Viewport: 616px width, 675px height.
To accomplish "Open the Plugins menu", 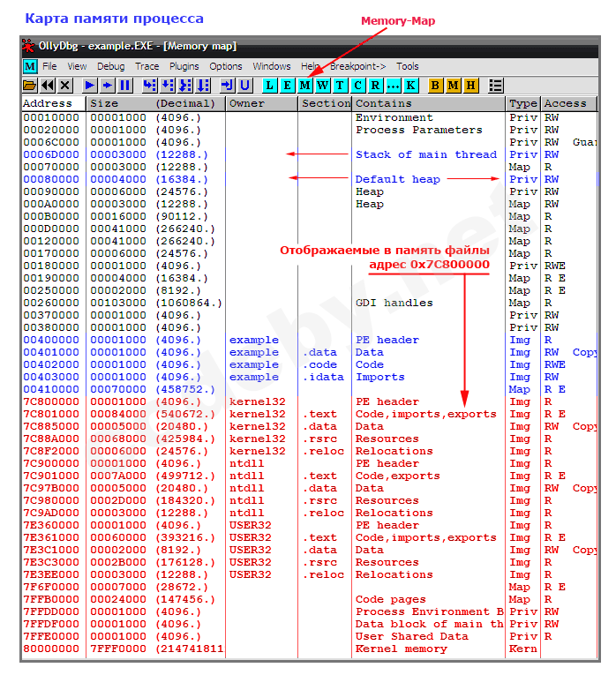I will [x=184, y=66].
